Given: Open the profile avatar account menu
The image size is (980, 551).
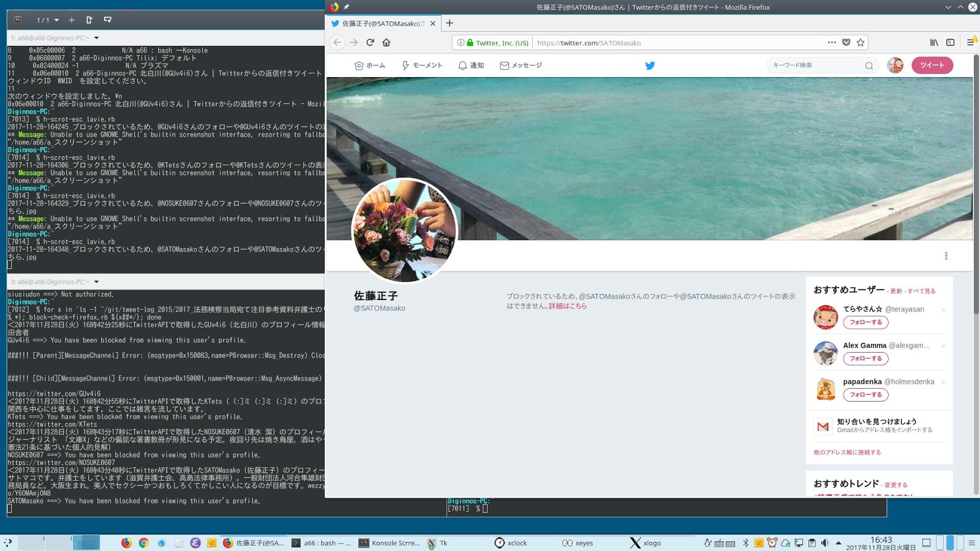Looking at the screenshot, I should (x=895, y=66).
